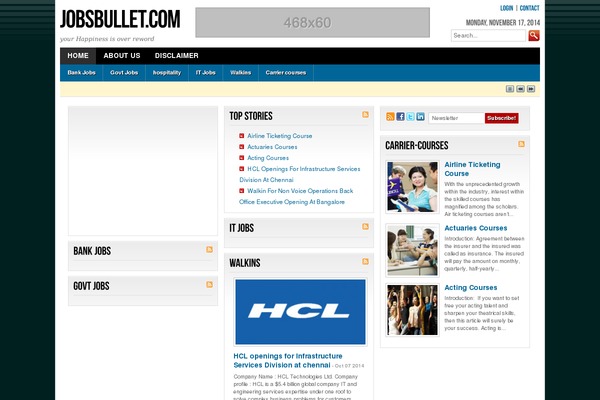
Task: Select the hospitality category tab
Action: [167, 73]
